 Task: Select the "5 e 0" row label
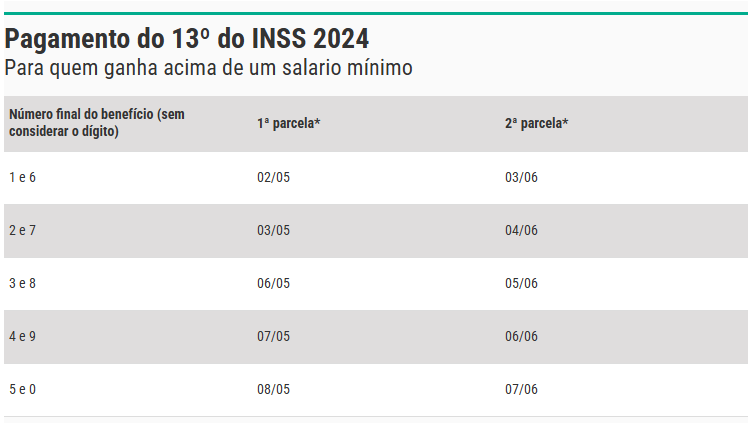(x=22, y=390)
